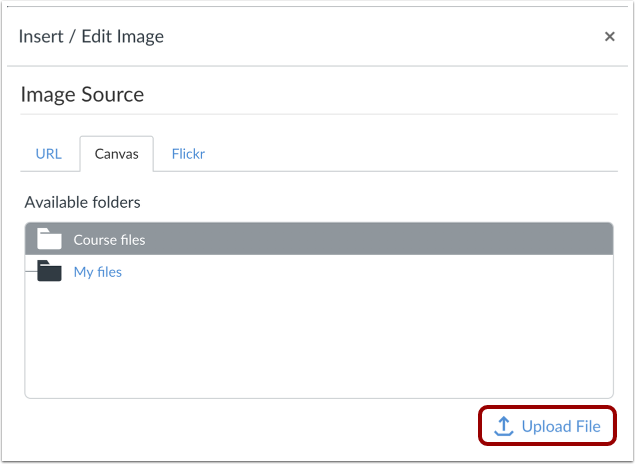Click the dark My files folder icon
The image size is (635, 464).
(49, 270)
